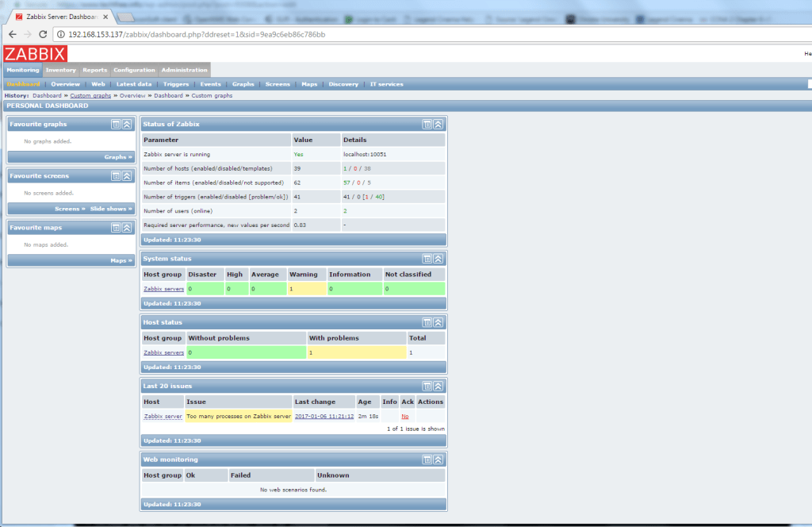Screen dimensions: 812x527
Task: Switch to the Configuration tab
Action: click(x=134, y=69)
